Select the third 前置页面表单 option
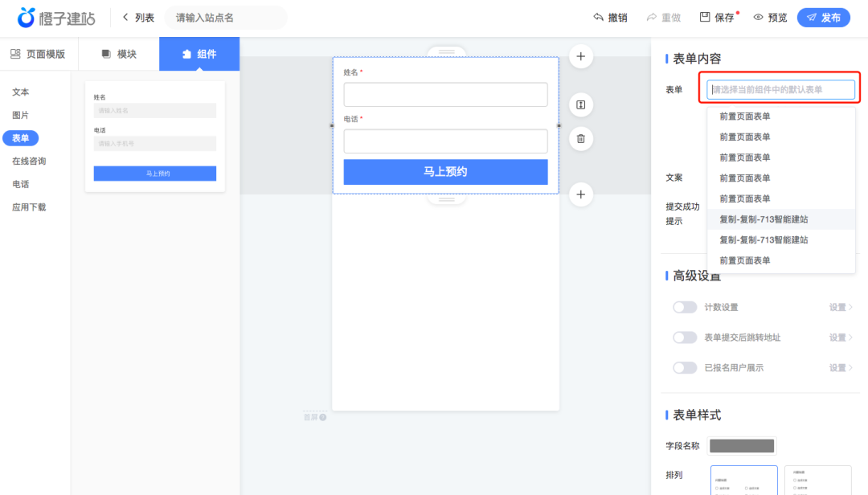The image size is (868, 495). click(781, 157)
